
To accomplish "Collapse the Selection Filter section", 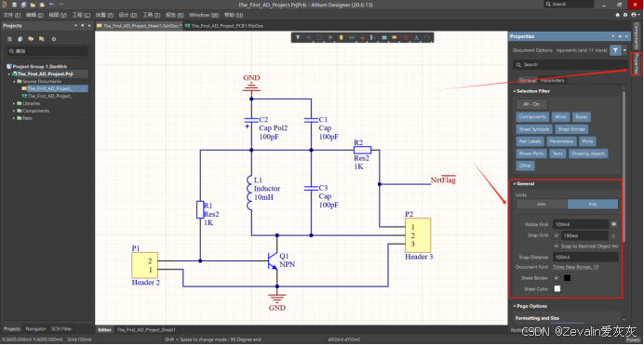I will (x=515, y=91).
